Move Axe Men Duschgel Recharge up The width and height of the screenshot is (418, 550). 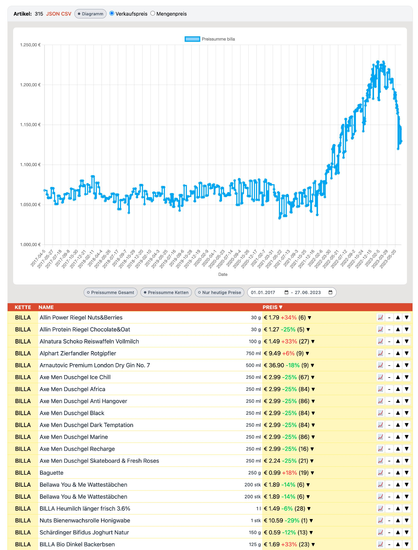pyautogui.click(x=398, y=449)
